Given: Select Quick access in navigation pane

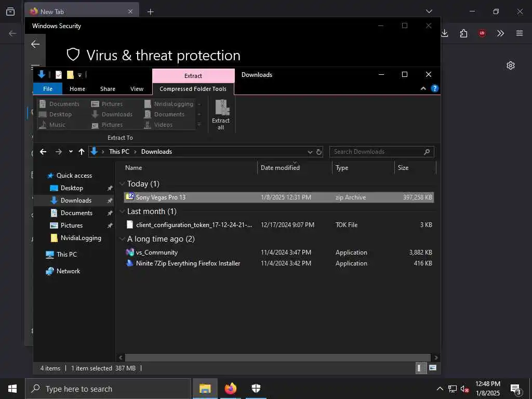Looking at the screenshot, I should 74,176.
